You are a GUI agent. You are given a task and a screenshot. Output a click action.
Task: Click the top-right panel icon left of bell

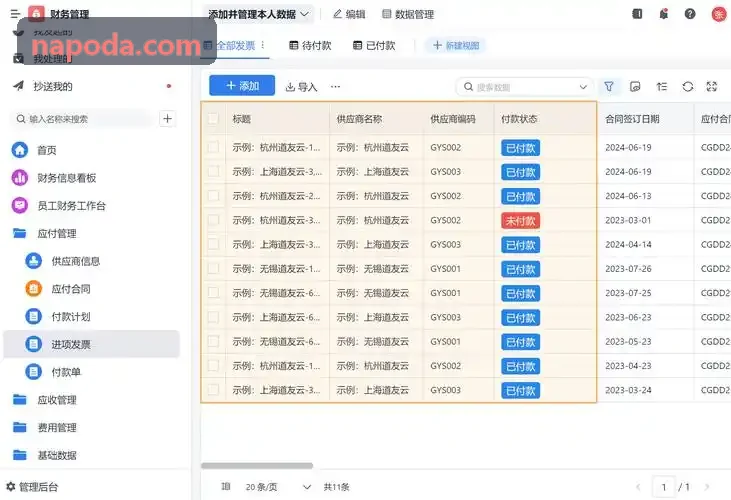pyautogui.click(x=637, y=14)
